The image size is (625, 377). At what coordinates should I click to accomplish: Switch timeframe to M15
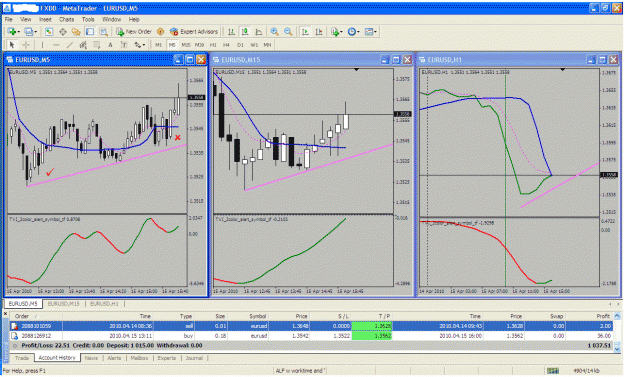click(186, 45)
